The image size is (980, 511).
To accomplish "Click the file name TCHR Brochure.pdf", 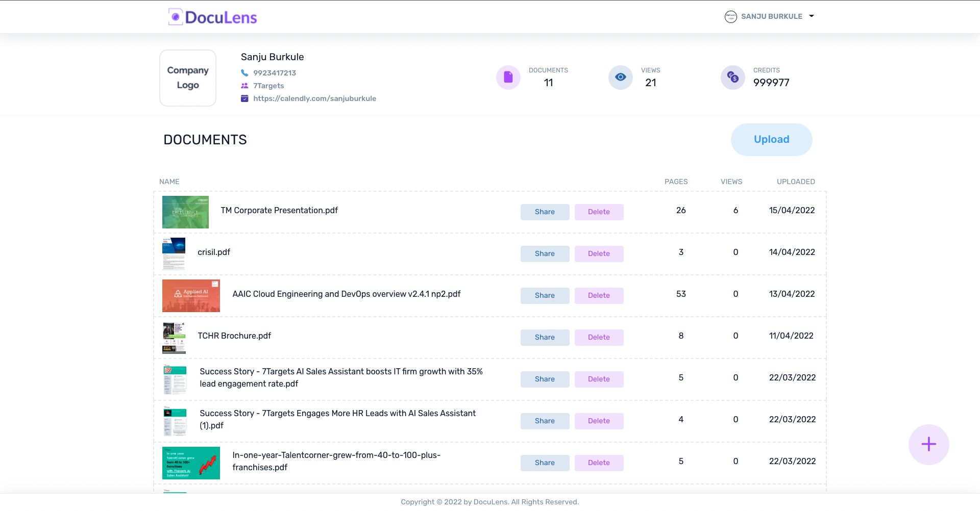I will 234,336.
